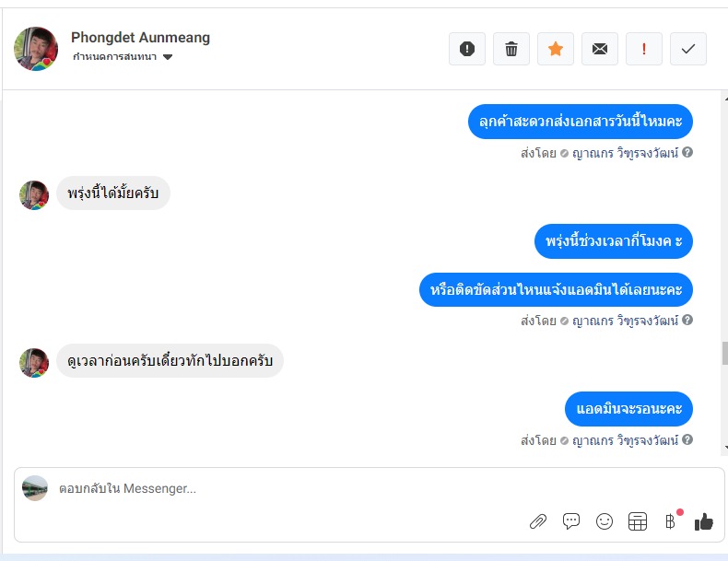
Task: Flag conversation with red exclamation button
Action: (x=644, y=49)
